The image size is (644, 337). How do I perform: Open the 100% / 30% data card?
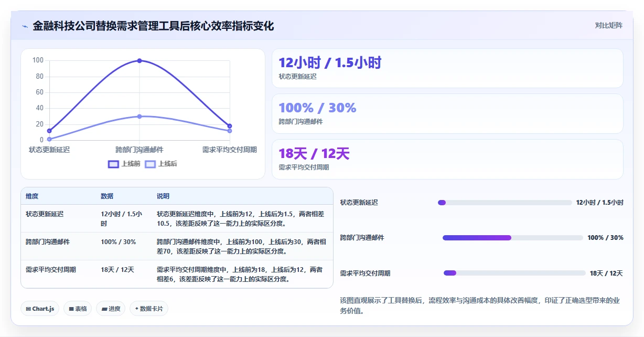(447, 113)
